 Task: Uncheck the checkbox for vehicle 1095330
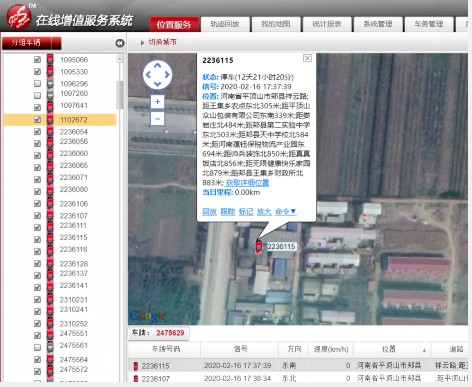click(x=38, y=71)
